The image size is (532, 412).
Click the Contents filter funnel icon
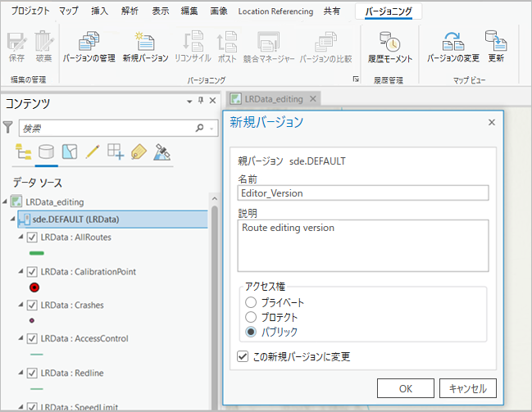pyautogui.click(x=8, y=128)
